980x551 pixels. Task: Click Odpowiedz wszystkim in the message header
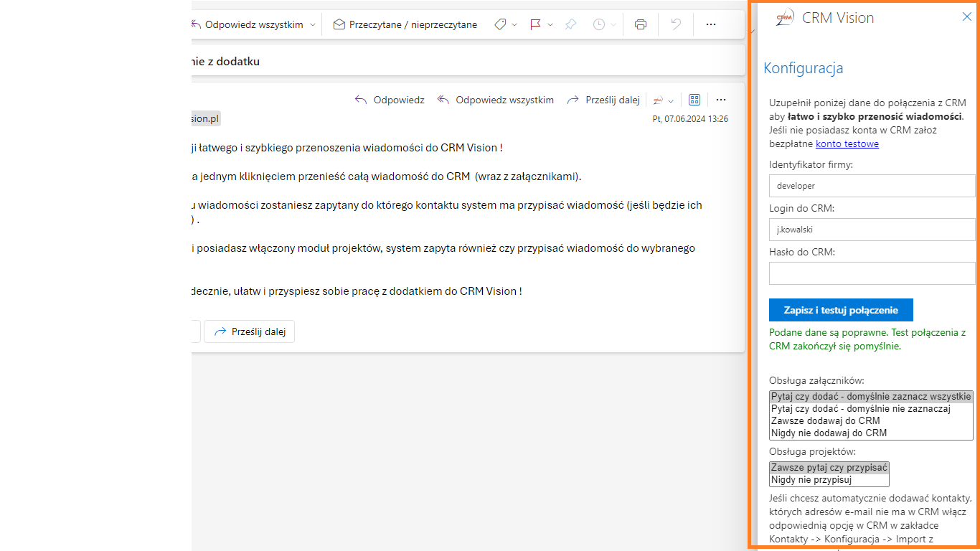point(496,100)
